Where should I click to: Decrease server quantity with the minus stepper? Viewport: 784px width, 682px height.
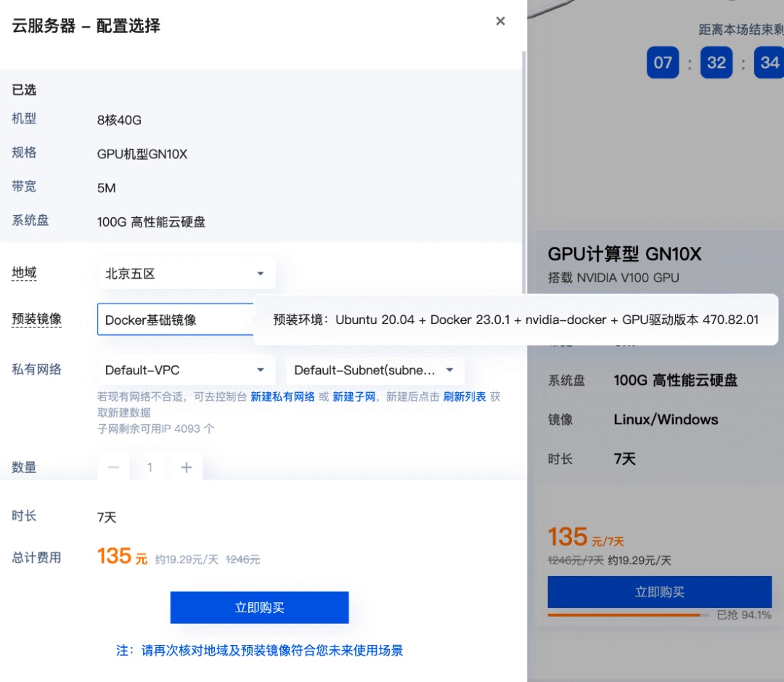tap(113, 467)
